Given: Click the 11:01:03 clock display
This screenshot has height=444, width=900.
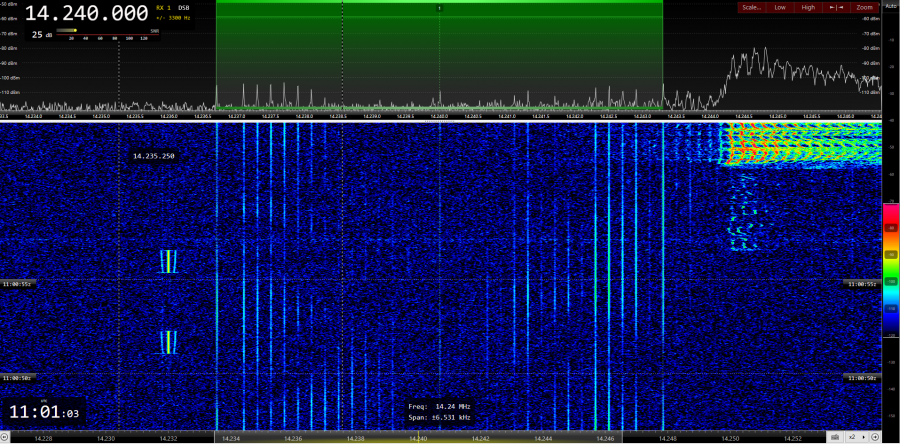Looking at the screenshot, I should click(45, 412).
